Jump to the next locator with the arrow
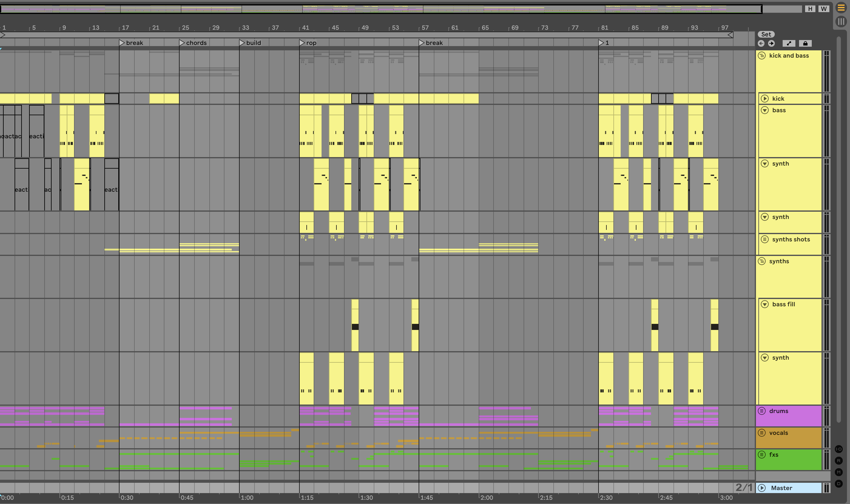 point(771,43)
